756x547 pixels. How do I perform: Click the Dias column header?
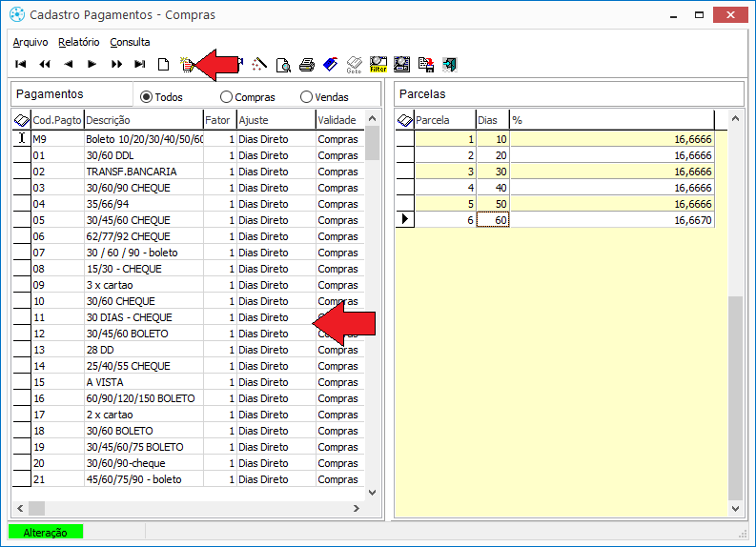click(493, 120)
